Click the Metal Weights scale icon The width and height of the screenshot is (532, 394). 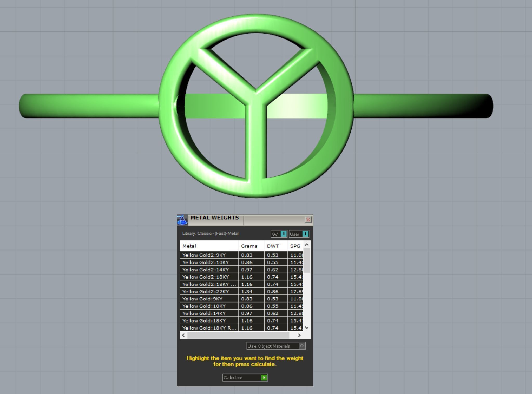tap(182, 220)
